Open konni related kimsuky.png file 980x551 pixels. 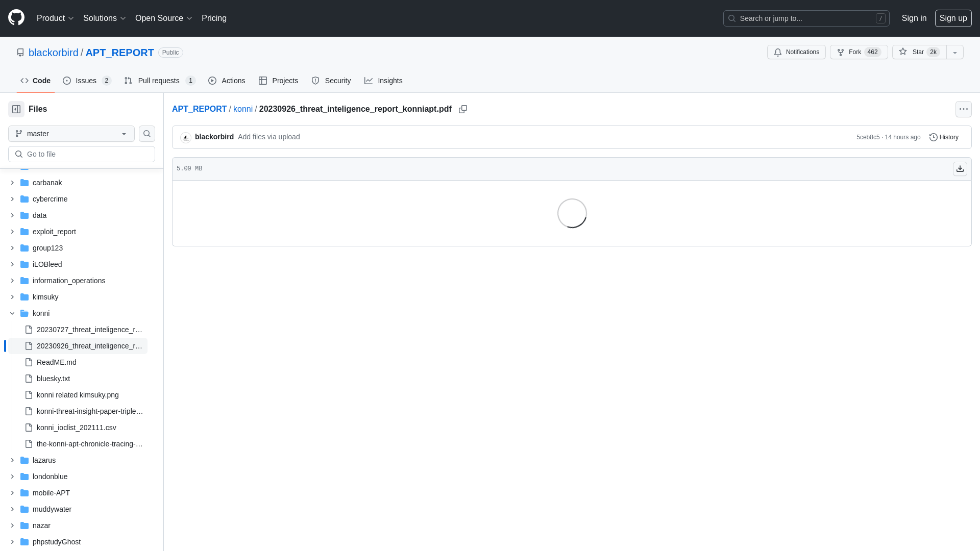(x=78, y=395)
